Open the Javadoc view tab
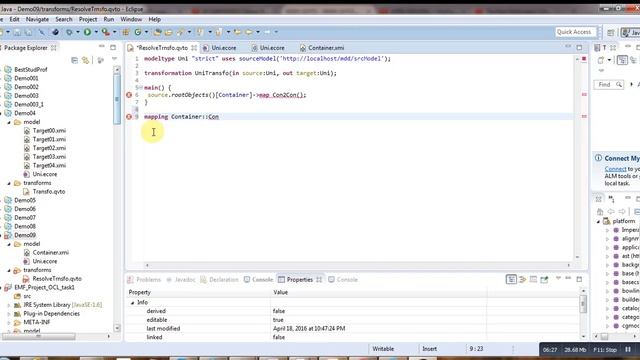Screen dimensions: 640x360 (181, 280)
